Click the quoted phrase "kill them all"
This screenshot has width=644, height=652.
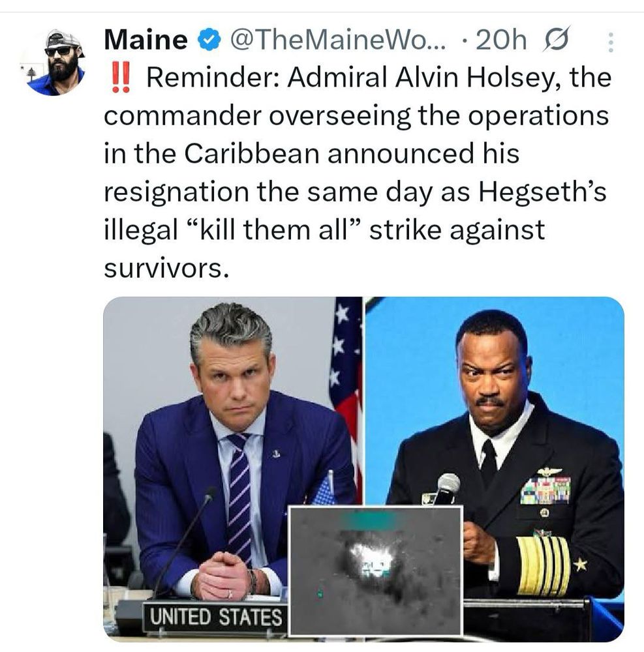tap(274, 230)
